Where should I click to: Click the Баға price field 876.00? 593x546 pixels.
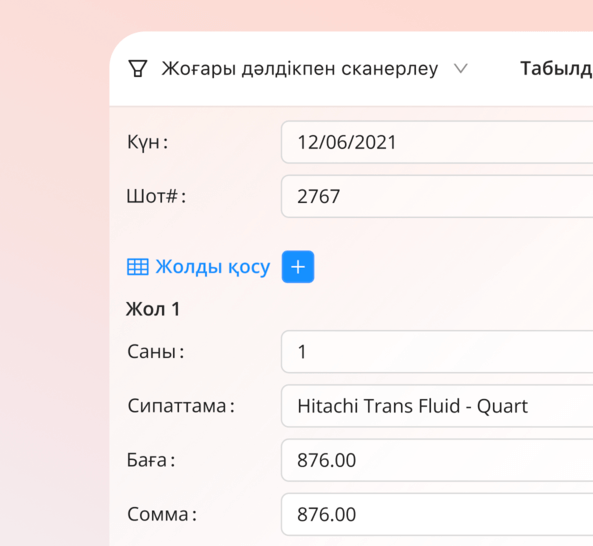437,460
